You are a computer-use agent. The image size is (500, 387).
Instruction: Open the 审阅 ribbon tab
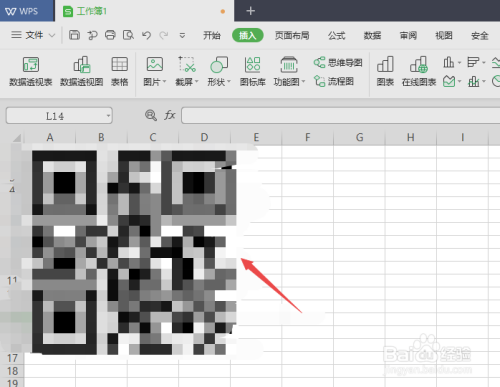pos(408,35)
